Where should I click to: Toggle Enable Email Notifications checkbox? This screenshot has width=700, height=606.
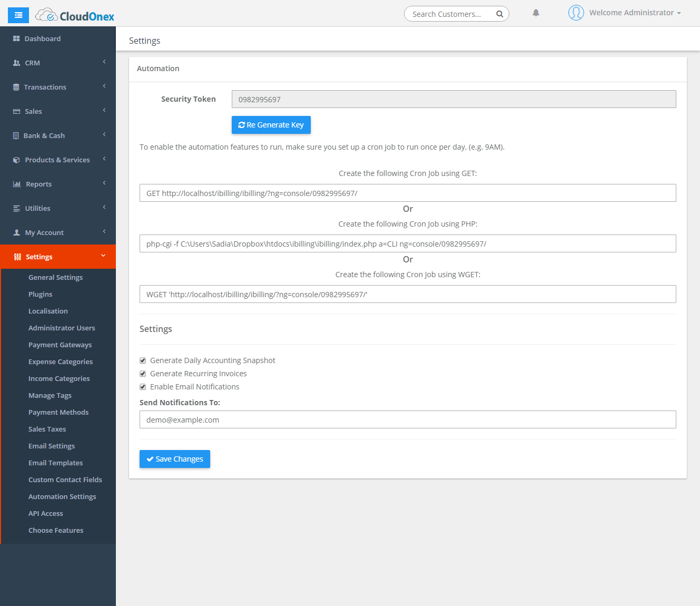coord(143,387)
